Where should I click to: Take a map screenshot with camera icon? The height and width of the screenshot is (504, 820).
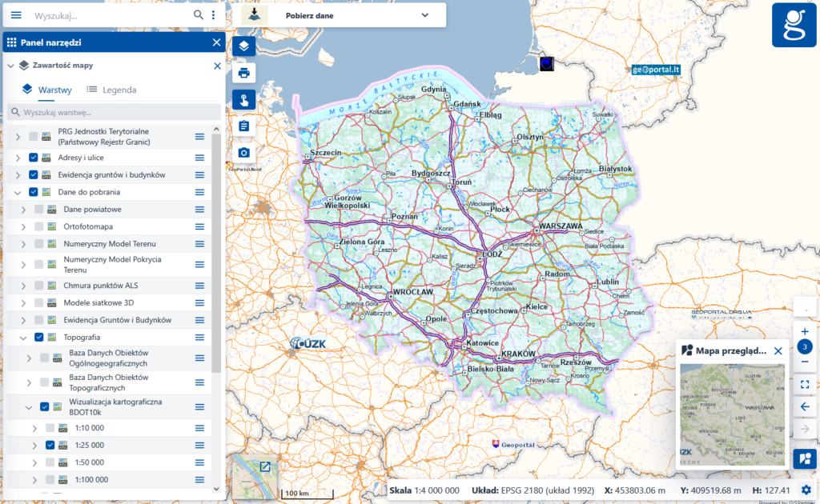pyautogui.click(x=244, y=152)
